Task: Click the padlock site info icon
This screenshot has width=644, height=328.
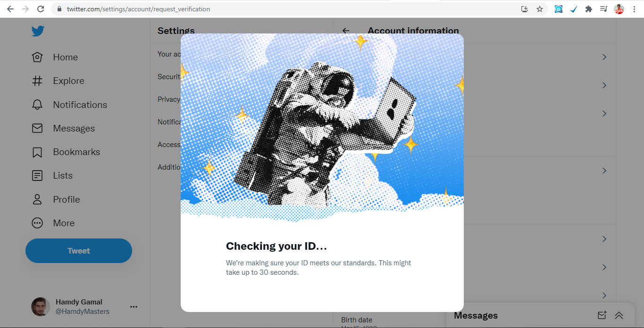Action: coord(59,9)
